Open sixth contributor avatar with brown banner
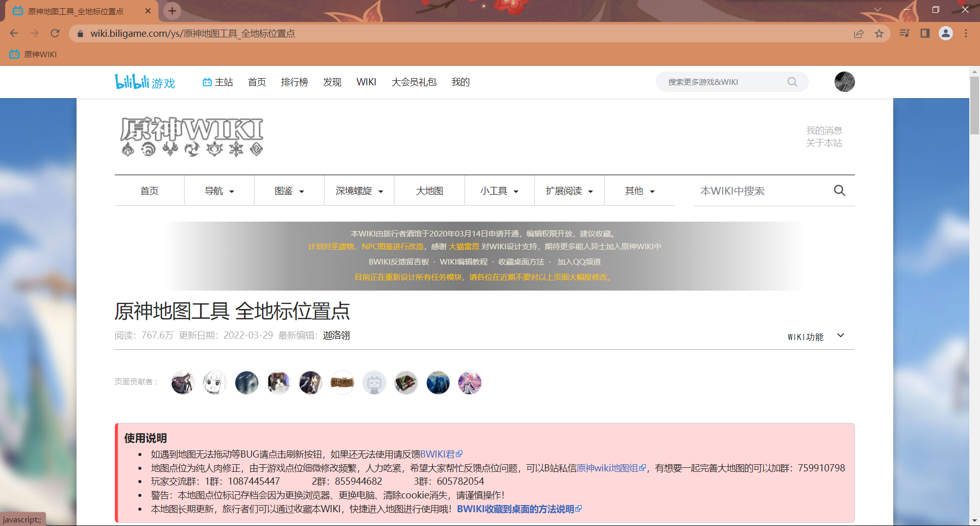 [x=342, y=382]
